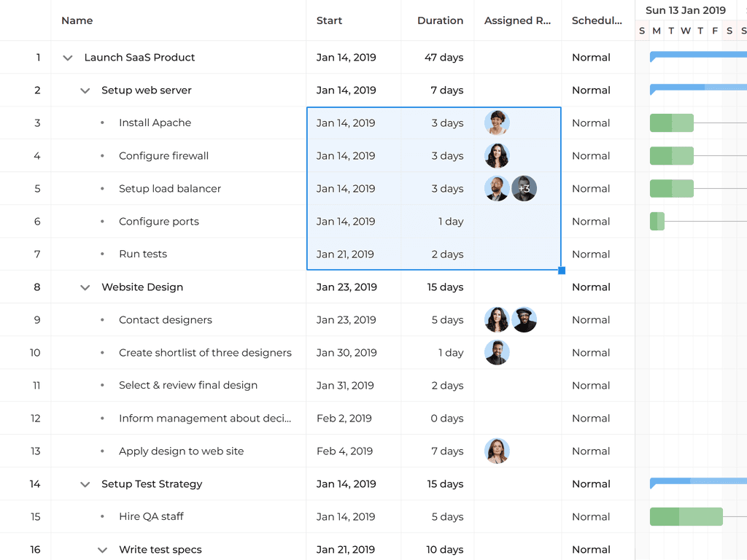Image resolution: width=747 pixels, height=560 pixels.
Task: Collapse the Setup web server group
Action: [x=85, y=90]
